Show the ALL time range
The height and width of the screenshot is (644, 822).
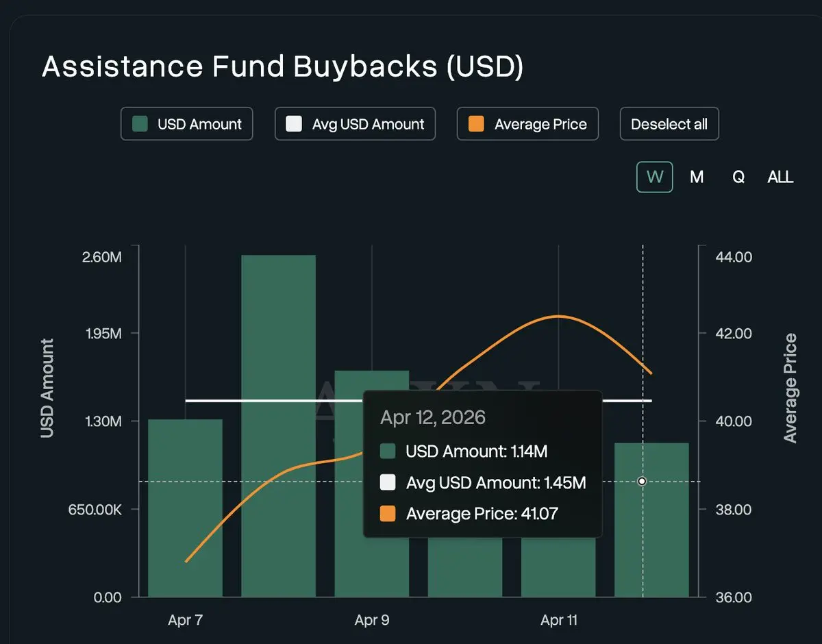click(780, 177)
